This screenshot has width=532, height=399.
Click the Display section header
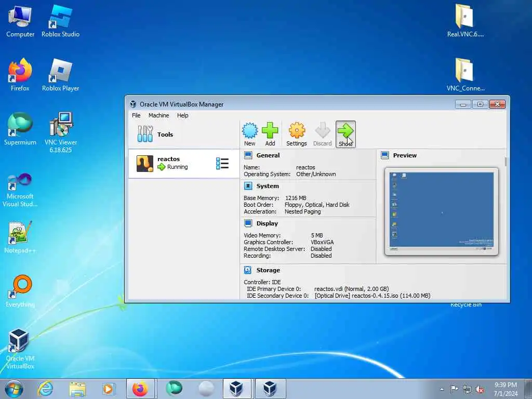click(267, 223)
